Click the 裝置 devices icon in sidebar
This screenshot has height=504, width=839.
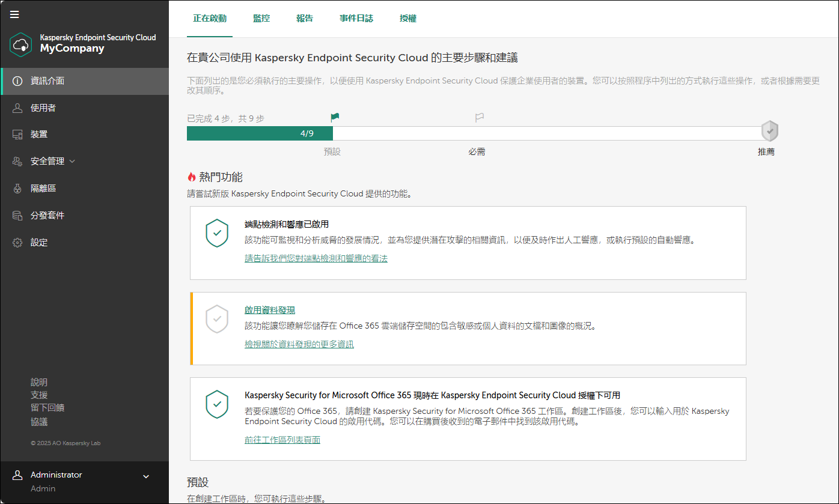(17, 135)
